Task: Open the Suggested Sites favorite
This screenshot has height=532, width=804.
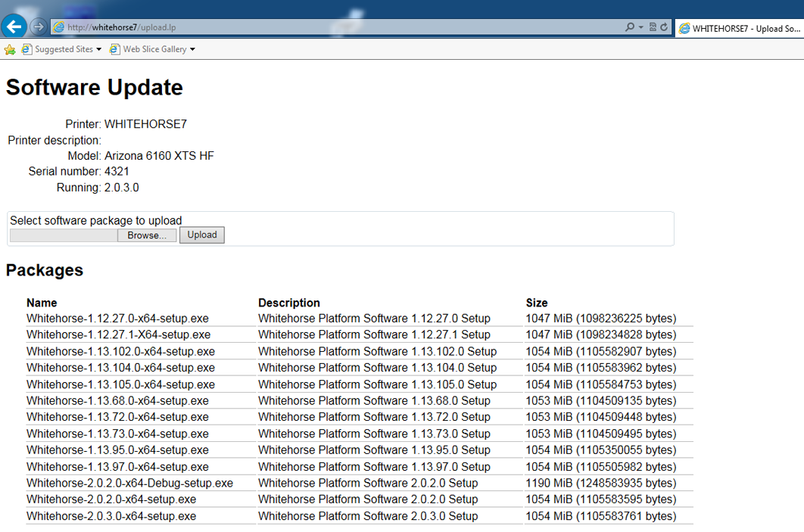Action: click(58, 49)
